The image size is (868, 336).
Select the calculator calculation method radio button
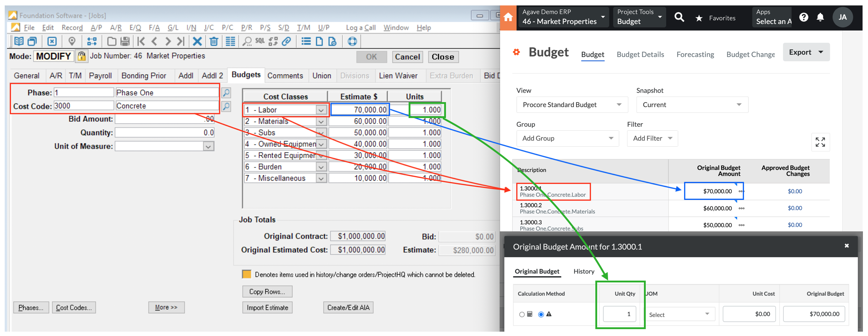522,314
